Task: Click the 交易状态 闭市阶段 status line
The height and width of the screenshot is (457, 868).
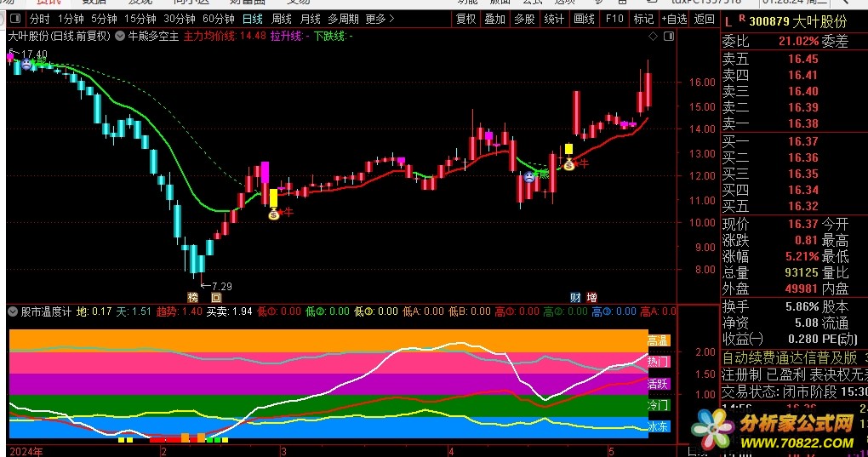Action: pyautogui.click(x=794, y=391)
